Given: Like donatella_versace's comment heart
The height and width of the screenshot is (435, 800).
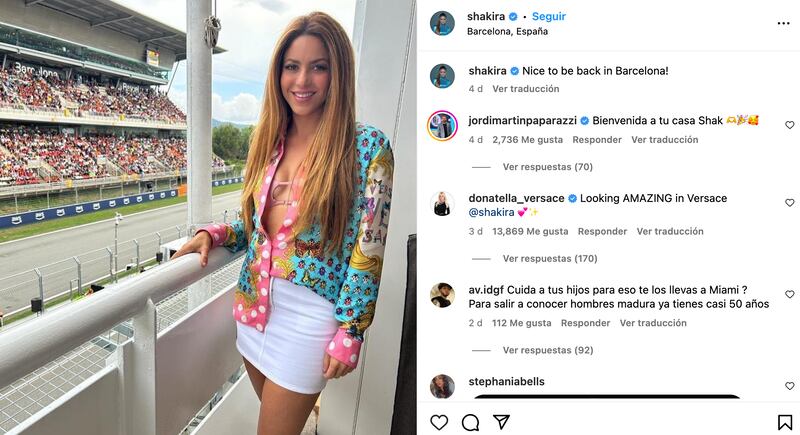Looking at the screenshot, I should coord(790,202).
